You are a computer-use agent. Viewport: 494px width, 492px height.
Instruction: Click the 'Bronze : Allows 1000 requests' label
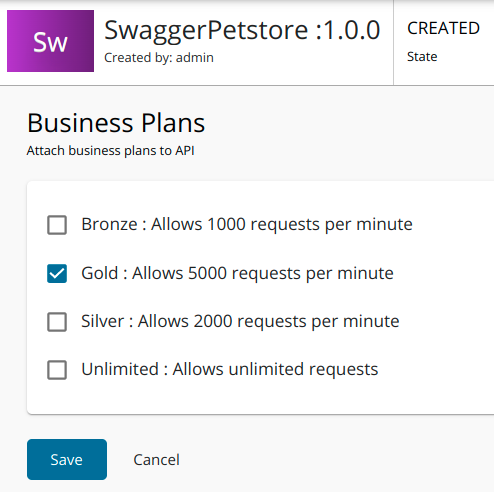coord(247,224)
